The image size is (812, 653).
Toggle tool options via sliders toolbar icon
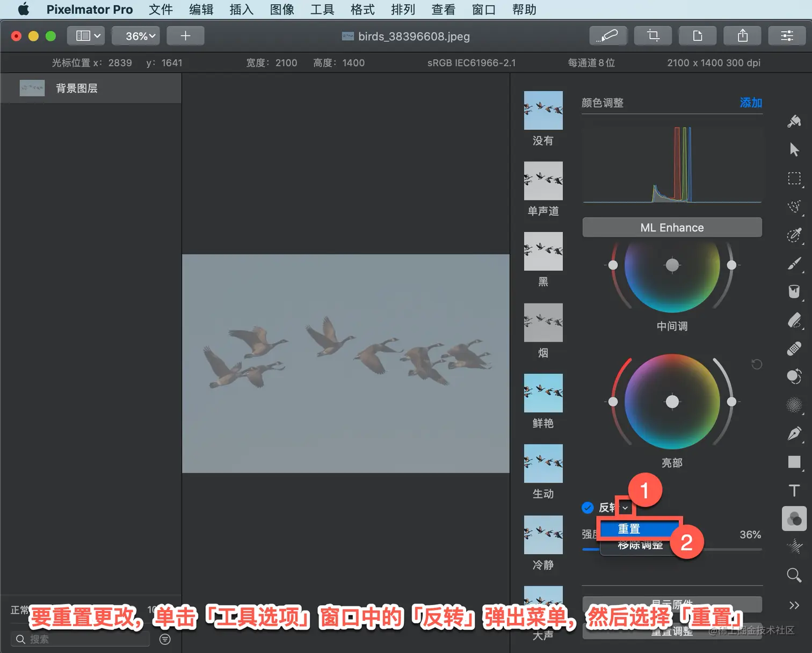pos(787,36)
